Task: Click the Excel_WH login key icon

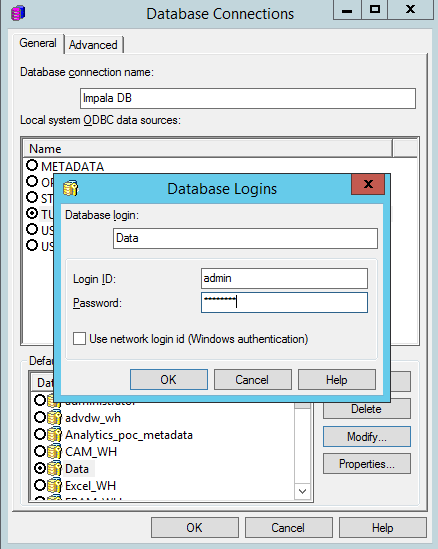Action: click(54, 485)
